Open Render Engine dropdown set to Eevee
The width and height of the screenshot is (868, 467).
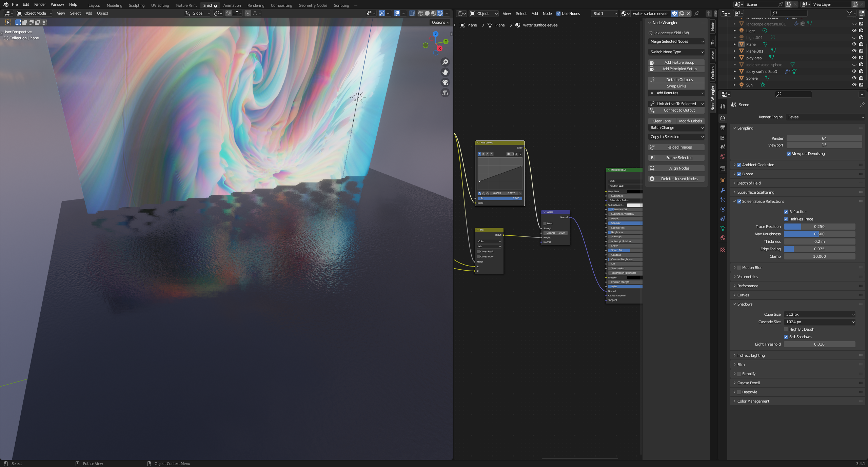point(825,117)
